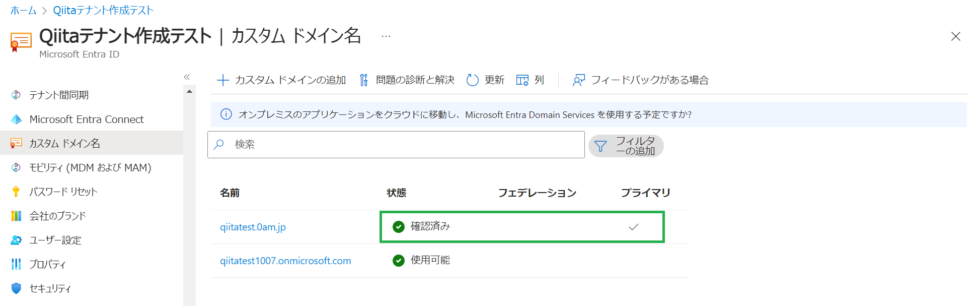
Task: Click the custom domain certificate header icon
Action: (x=21, y=42)
